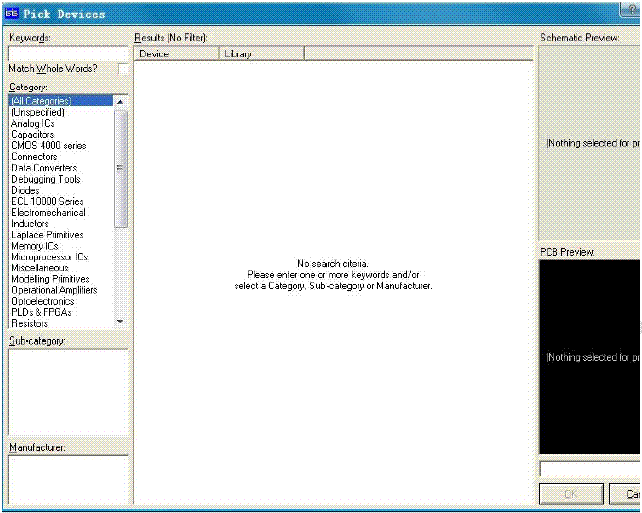Click the Category list scrollbar thumb
The height and width of the screenshot is (513, 642).
coord(121,168)
